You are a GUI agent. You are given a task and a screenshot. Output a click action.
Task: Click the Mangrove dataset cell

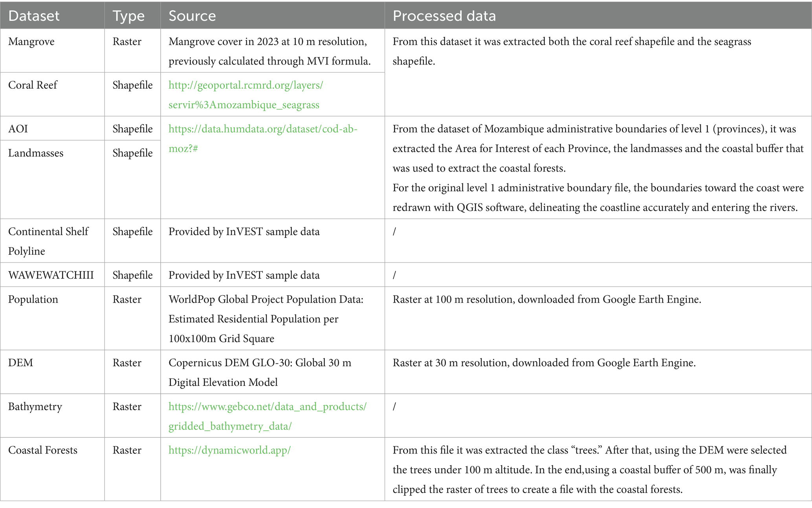tap(31, 42)
